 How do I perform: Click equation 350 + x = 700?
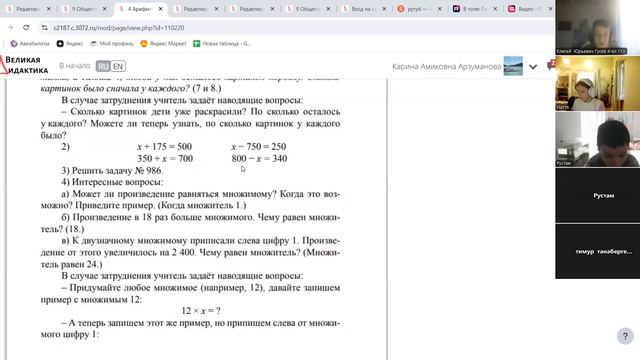165,158
